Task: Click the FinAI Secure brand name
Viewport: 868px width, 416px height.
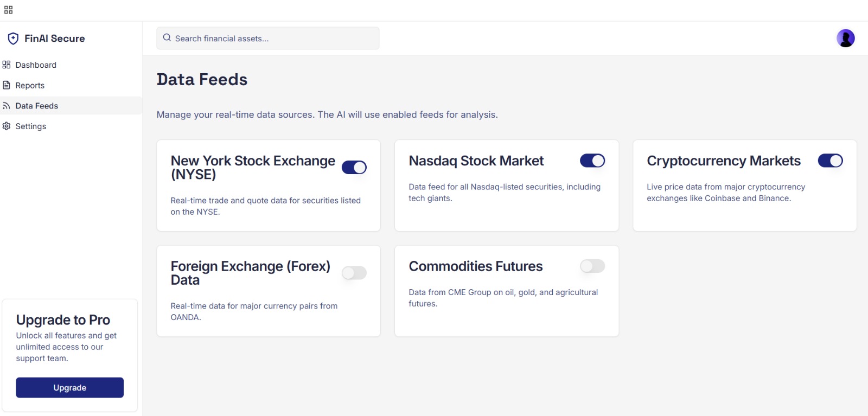Action: [55, 39]
